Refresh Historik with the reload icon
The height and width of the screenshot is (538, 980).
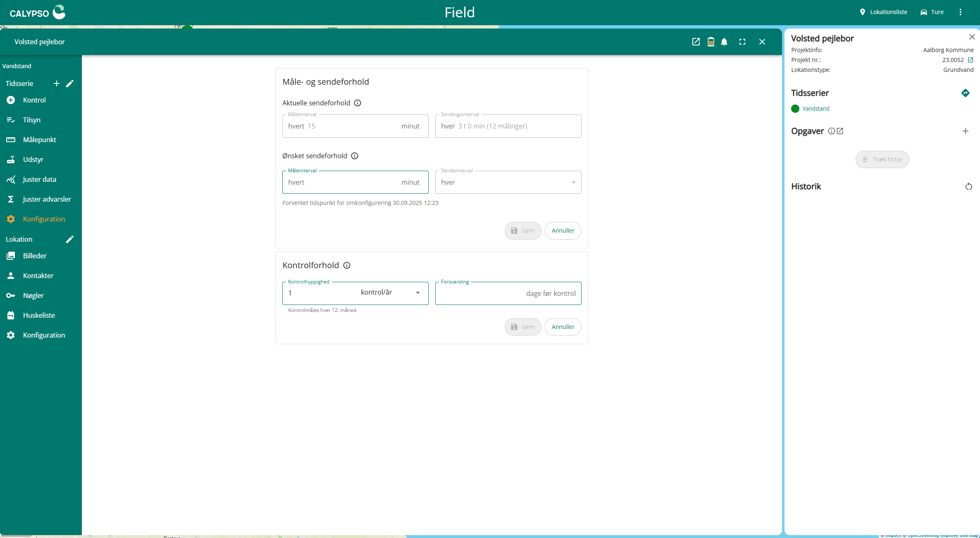(x=968, y=187)
